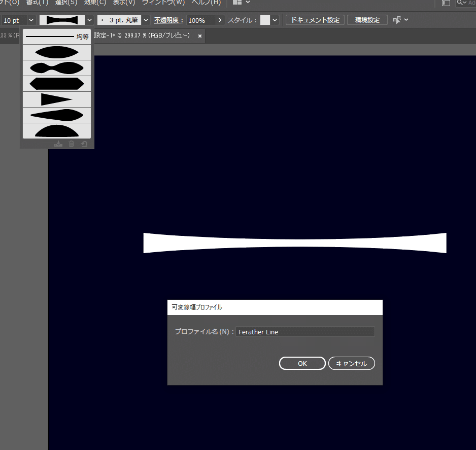Open the 選択(S) menu
Viewport: 476px width, 450px height.
[66, 3]
